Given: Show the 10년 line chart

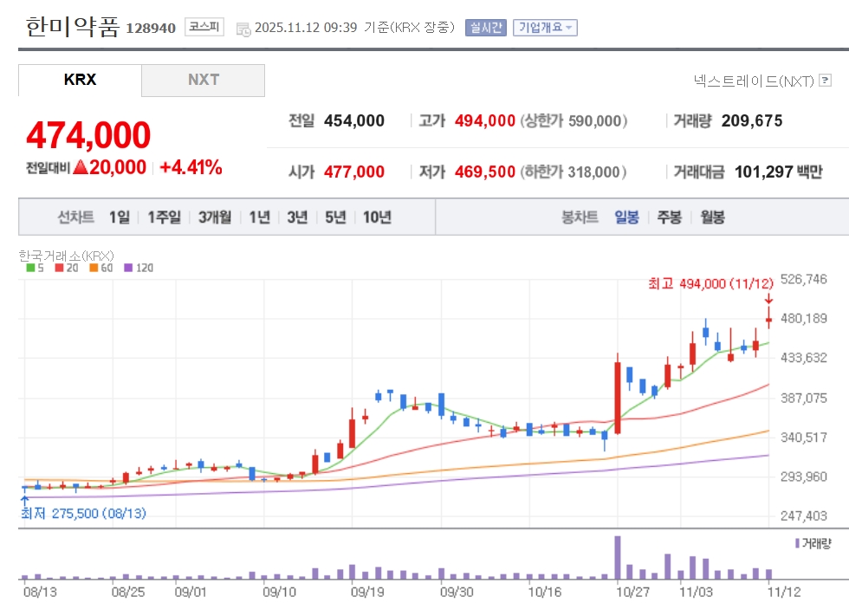Looking at the screenshot, I should coord(377,217).
